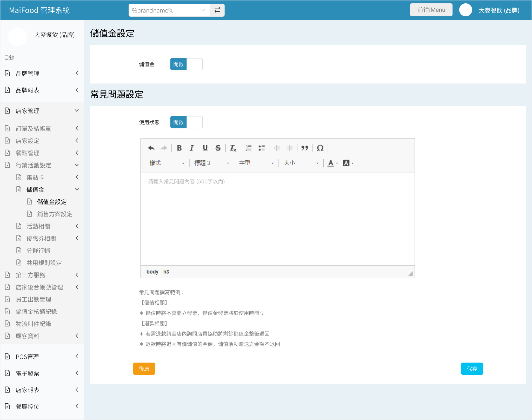Toggle the 使用狀態 switch

click(x=186, y=122)
